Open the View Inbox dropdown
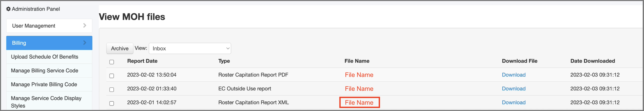 [190, 48]
